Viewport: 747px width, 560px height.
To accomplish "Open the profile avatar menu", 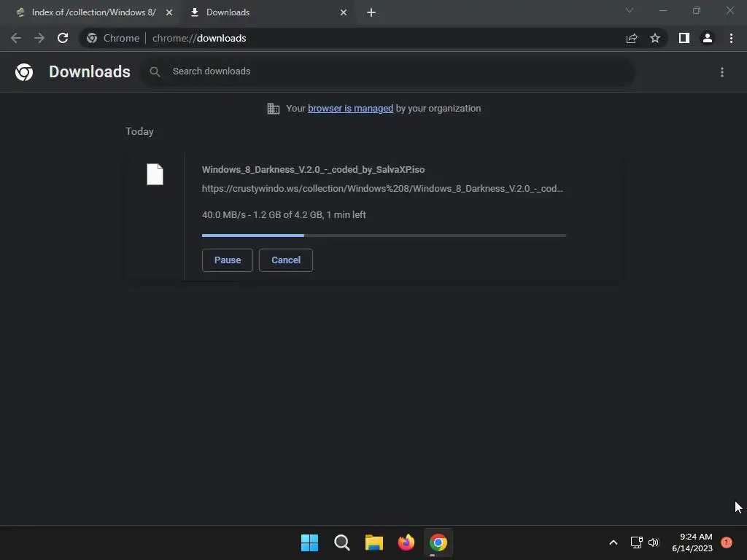I will click(x=708, y=38).
